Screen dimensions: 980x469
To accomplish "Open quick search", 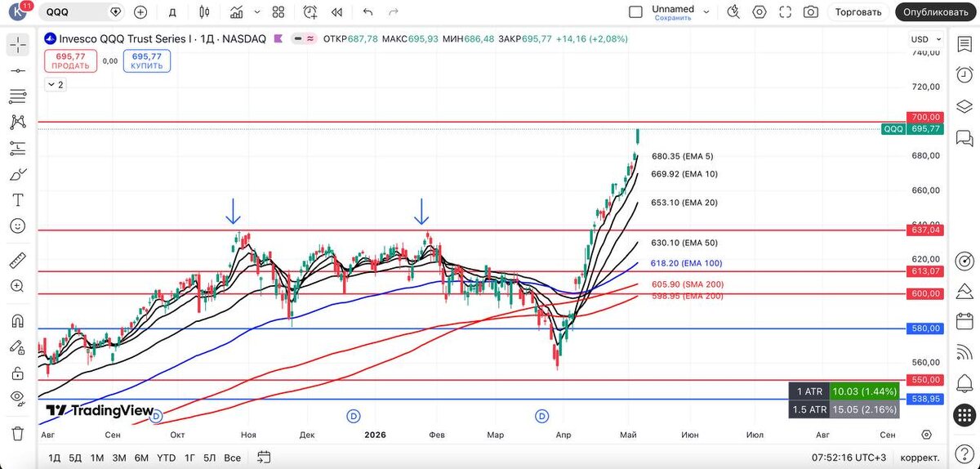I will tap(733, 12).
